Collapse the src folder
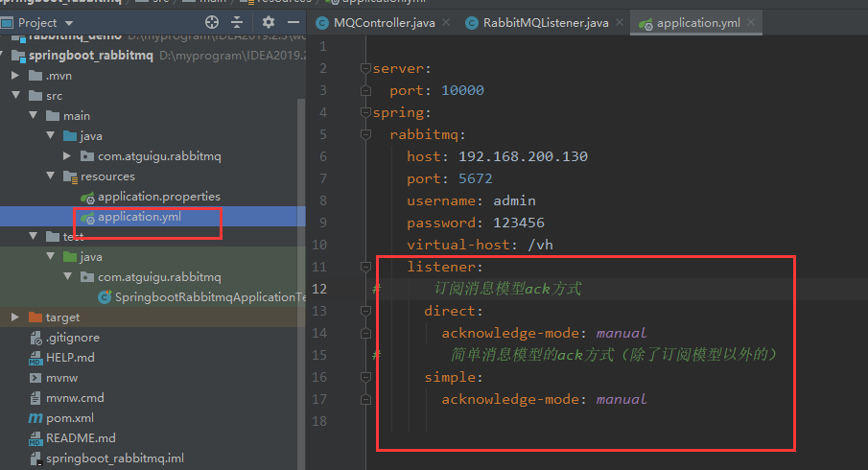Viewport: 868px width, 470px height. 15,95
